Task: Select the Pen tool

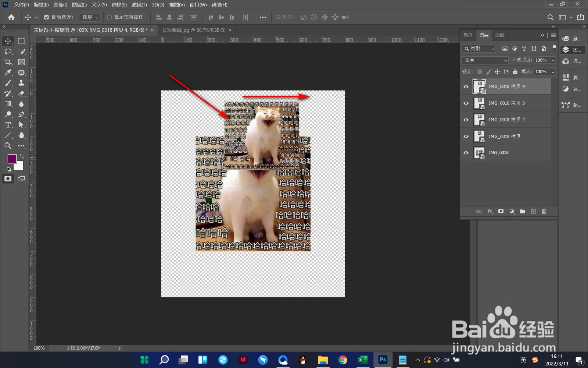Action: pyautogui.click(x=22, y=114)
